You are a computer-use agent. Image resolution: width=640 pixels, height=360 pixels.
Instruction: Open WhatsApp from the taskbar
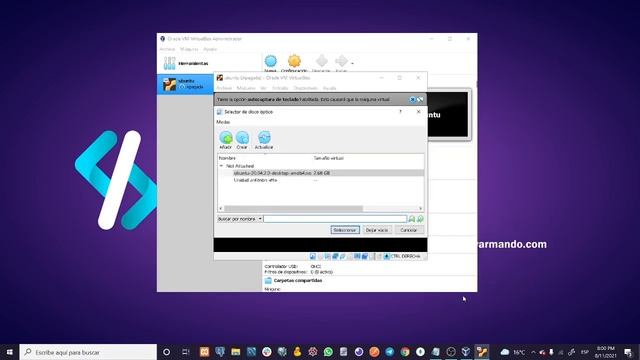328,352
